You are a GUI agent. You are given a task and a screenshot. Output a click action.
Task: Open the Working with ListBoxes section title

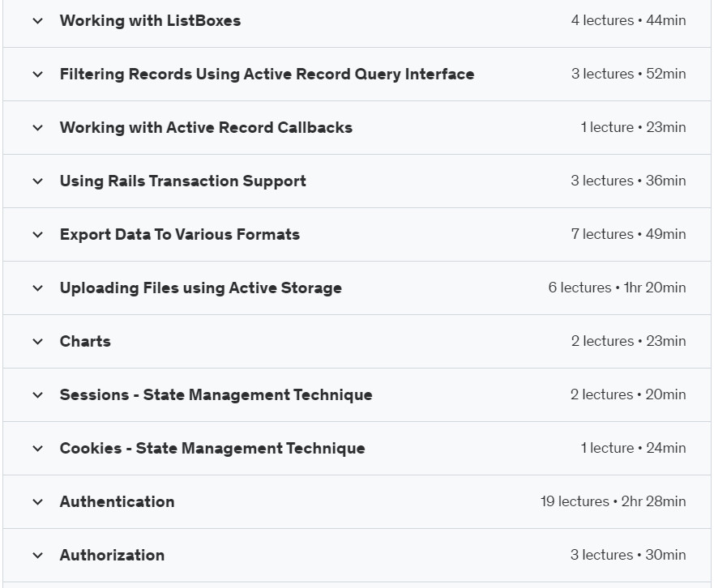pos(150,21)
